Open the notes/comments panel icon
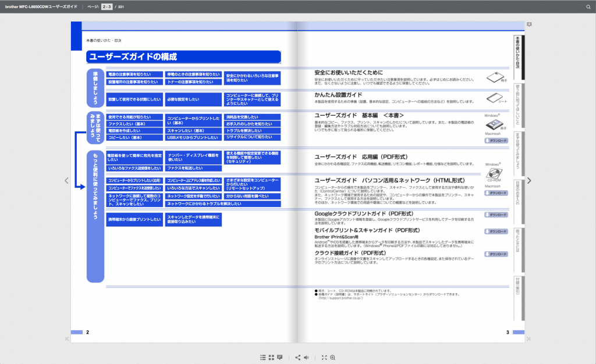Screen dimensions: 596x364 point(280,358)
